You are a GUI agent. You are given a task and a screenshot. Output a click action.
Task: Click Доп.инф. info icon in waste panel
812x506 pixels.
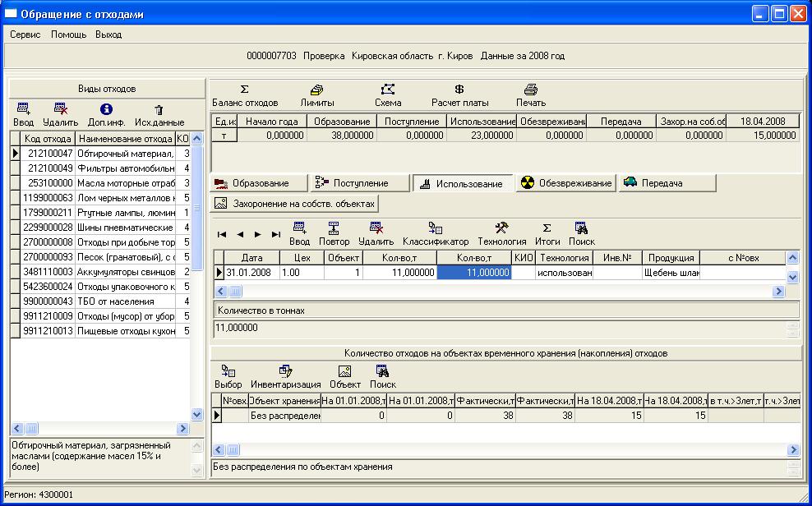[x=106, y=115]
